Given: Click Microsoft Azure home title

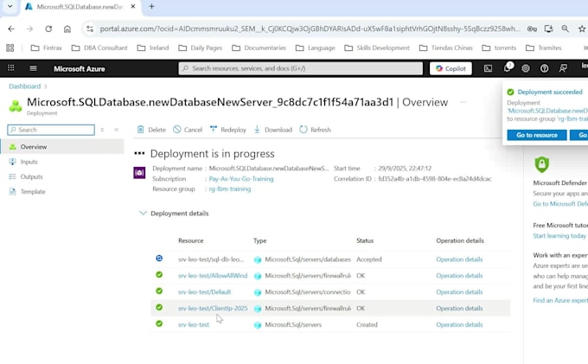Looking at the screenshot, I should [x=80, y=68].
